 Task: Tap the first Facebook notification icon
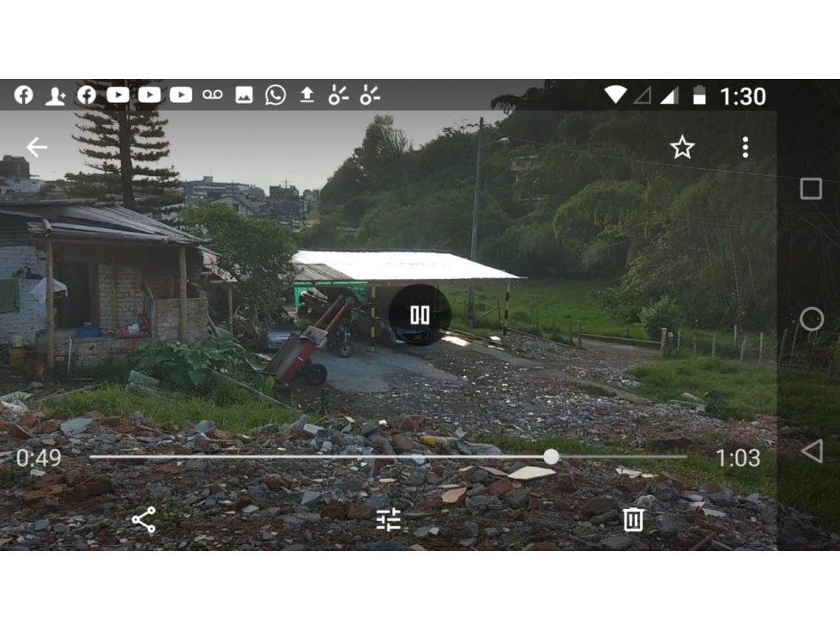(23, 95)
